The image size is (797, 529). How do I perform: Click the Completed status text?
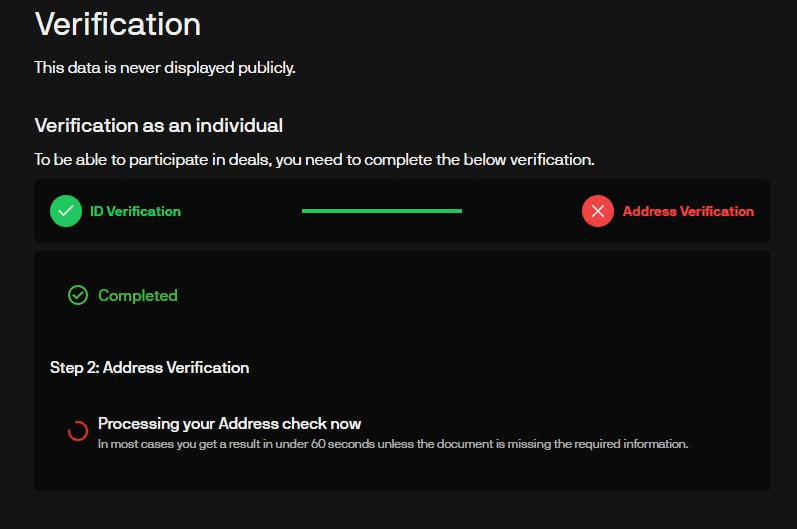pos(138,295)
